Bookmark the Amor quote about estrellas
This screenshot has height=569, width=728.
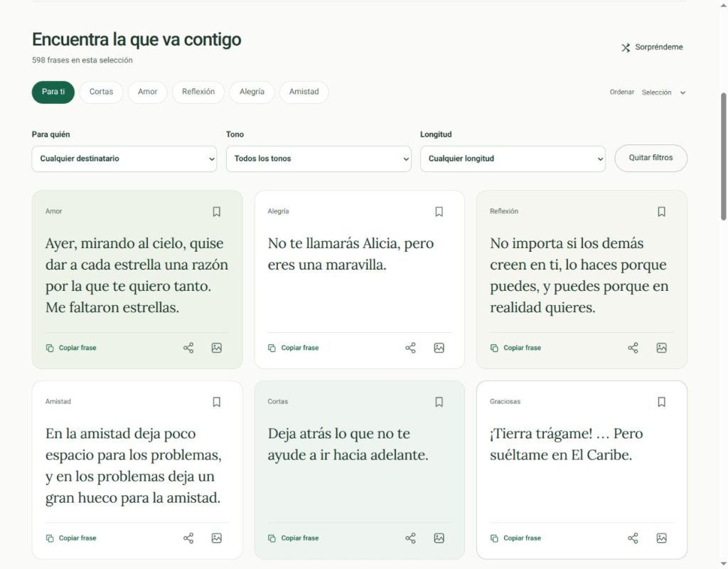tap(216, 212)
